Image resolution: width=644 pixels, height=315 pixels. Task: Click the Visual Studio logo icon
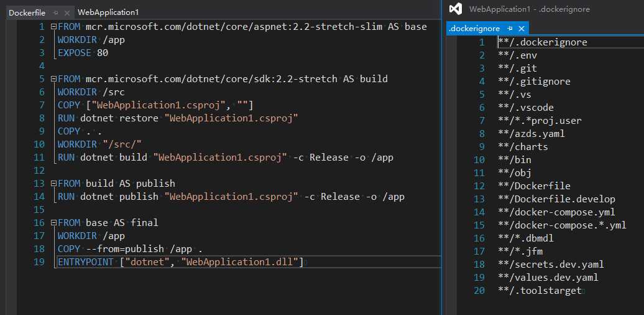tap(456, 9)
